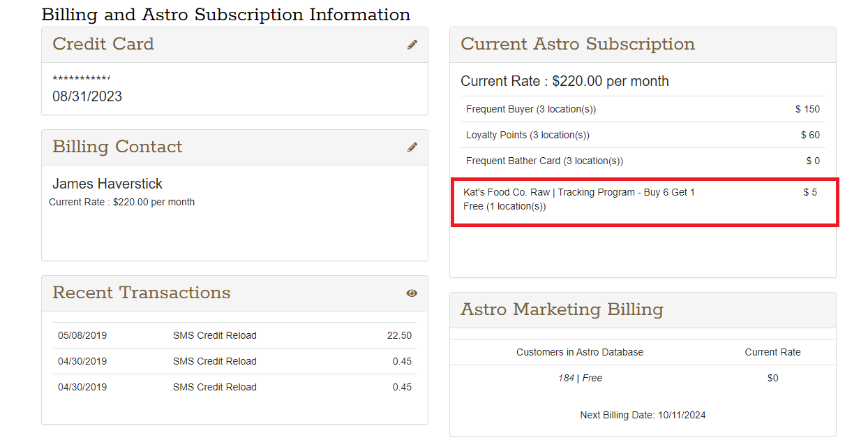Click the card expiration date 08/31/2023
The height and width of the screenshot is (447, 868).
pos(87,96)
